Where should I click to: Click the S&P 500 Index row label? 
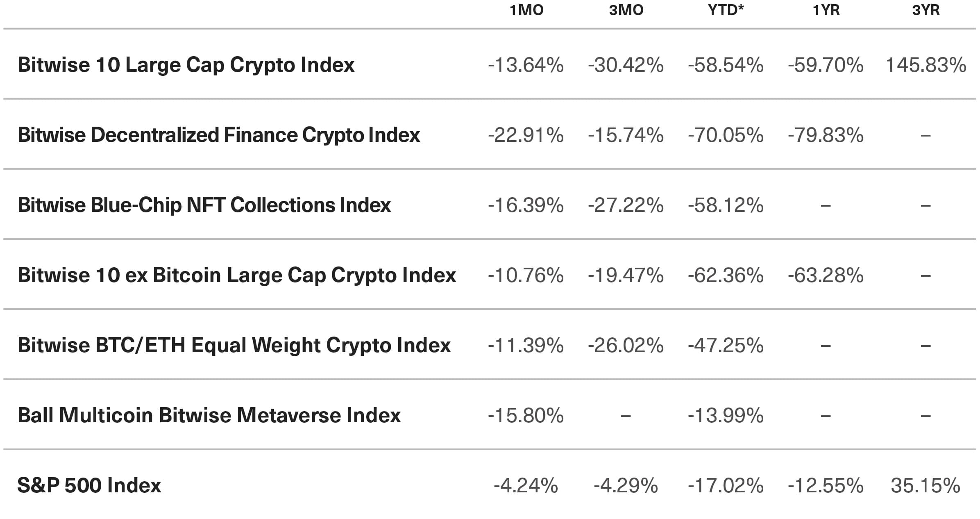pos(89,485)
